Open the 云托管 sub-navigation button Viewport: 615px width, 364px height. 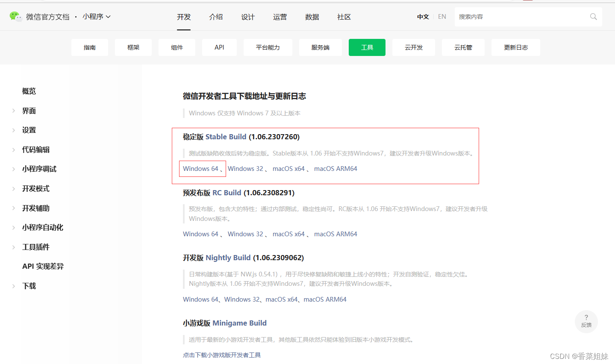click(x=463, y=47)
